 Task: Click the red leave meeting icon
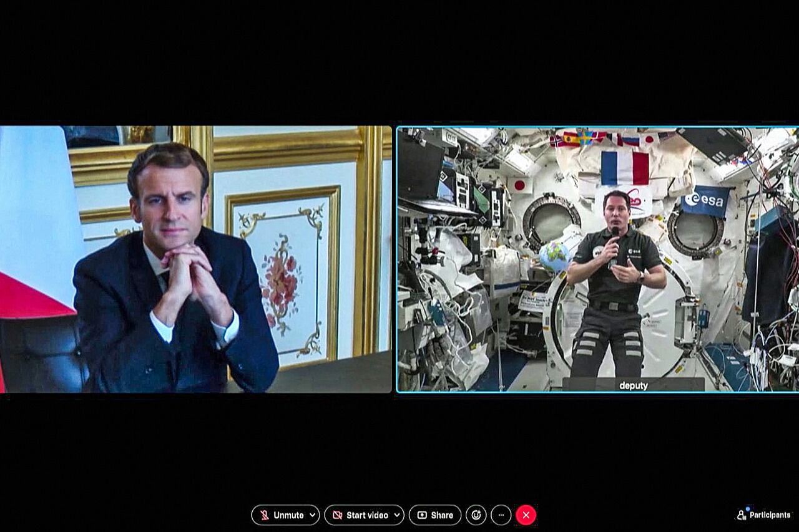point(526,515)
